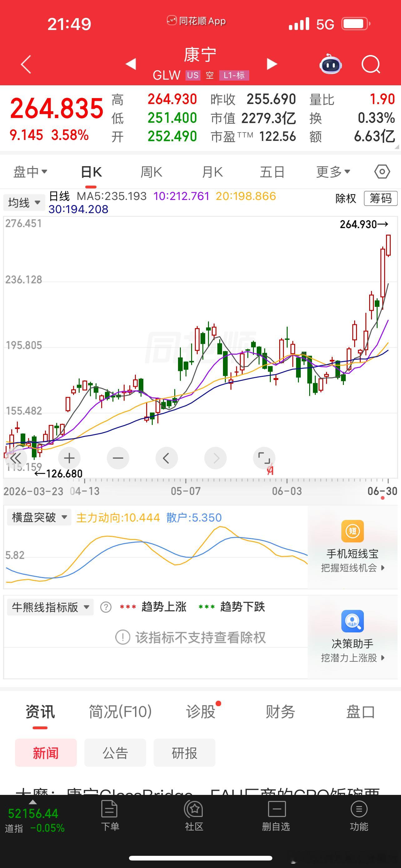This screenshot has height=868, width=401.
Task: Tap the 市盈TTM 122.56 value
Action: 253,137
